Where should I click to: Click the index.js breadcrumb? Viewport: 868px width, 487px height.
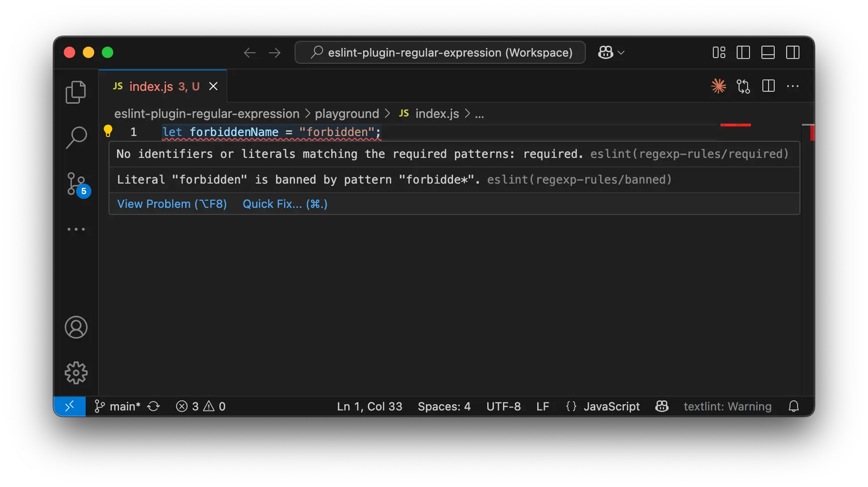(429, 114)
